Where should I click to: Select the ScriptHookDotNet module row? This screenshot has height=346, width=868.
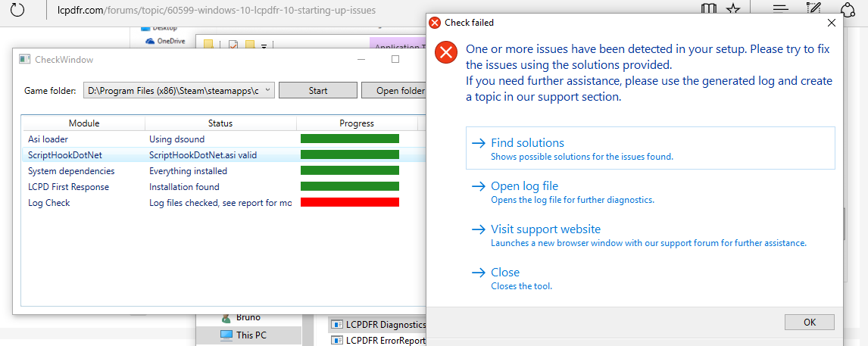tap(223, 155)
